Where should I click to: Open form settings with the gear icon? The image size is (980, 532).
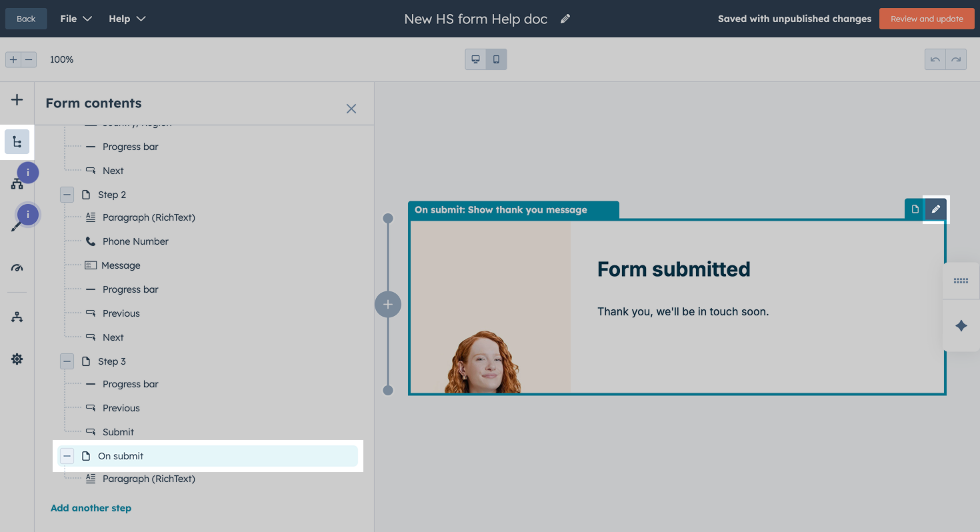(17, 359)
